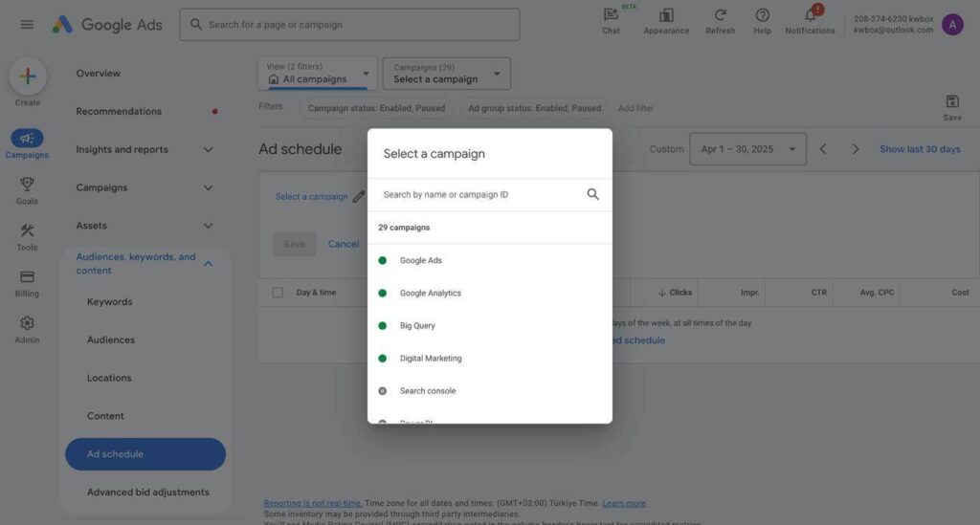
Task: Open the All campaigns view dropdown
Action: pos(318,74)
